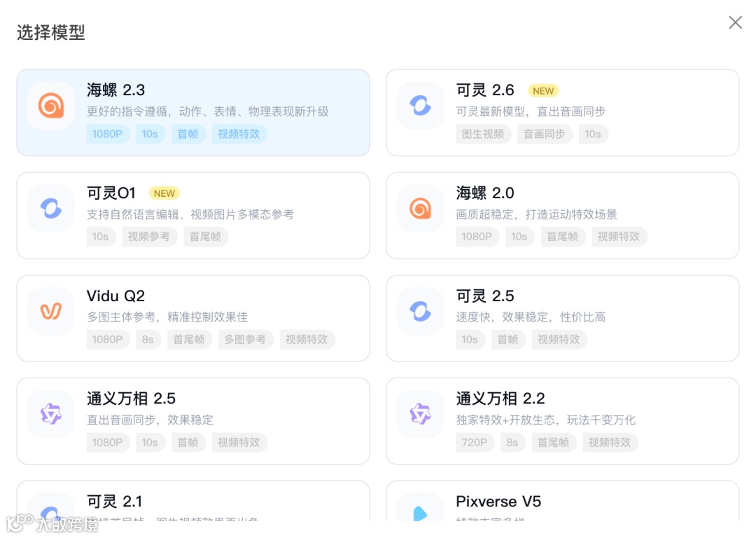Click the 首尾帧 tag under 可灵O1

205,237
